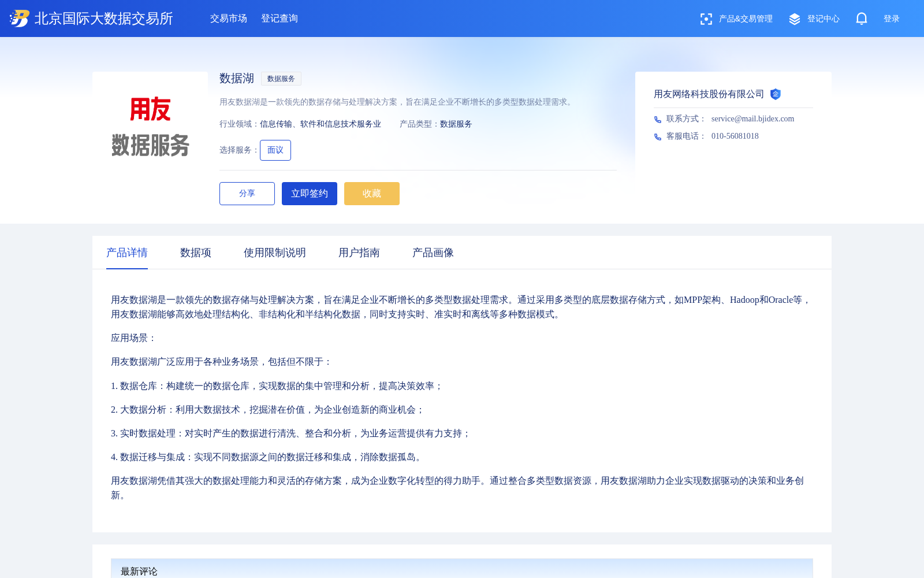Open the 产品&交易管理 scan icon

(x=706, y=19)
